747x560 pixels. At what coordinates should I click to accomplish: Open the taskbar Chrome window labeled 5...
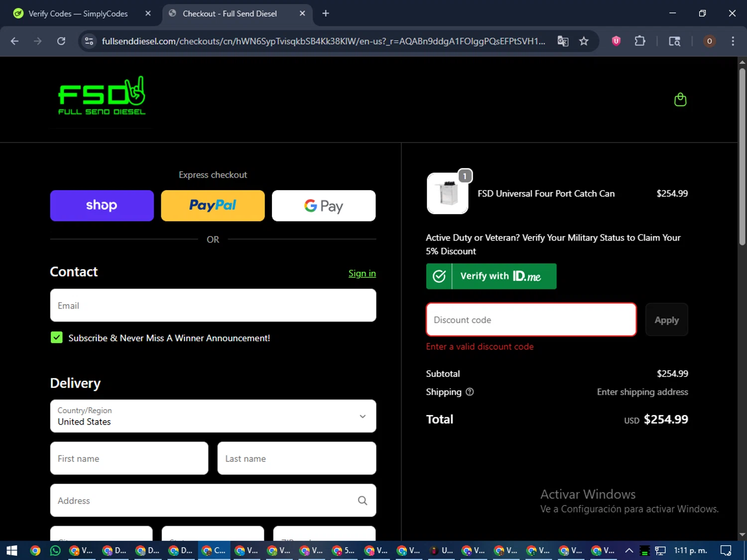[x=344, y=551]
